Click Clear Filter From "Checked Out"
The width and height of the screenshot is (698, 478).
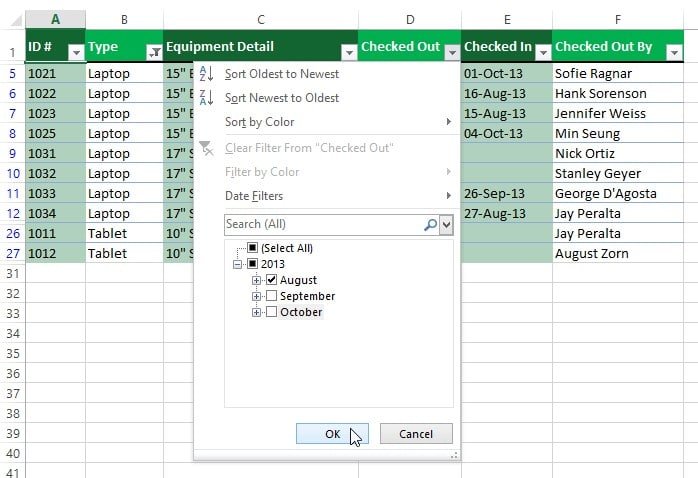(x=326, y=148)
